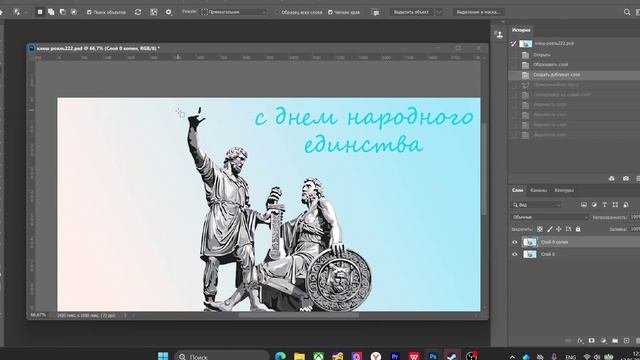
Task: Select history snapshot thumbnail of the psd file
Action: [x=526, y=44]
